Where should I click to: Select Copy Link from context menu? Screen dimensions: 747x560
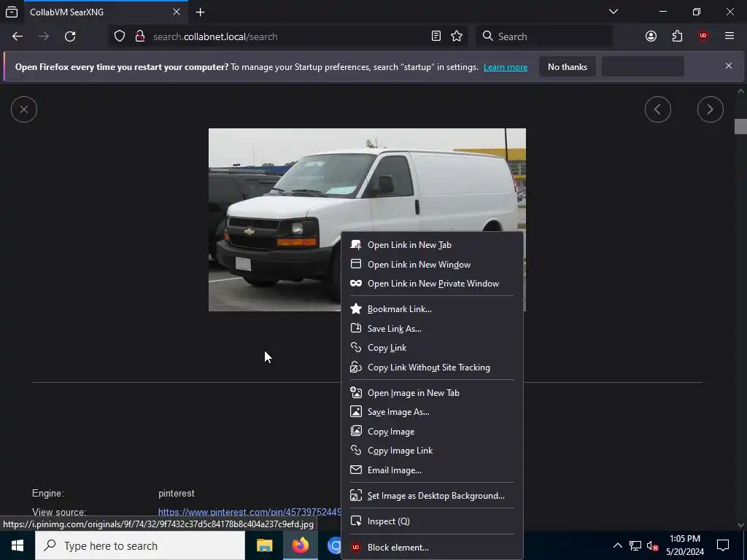click(432, 348)
